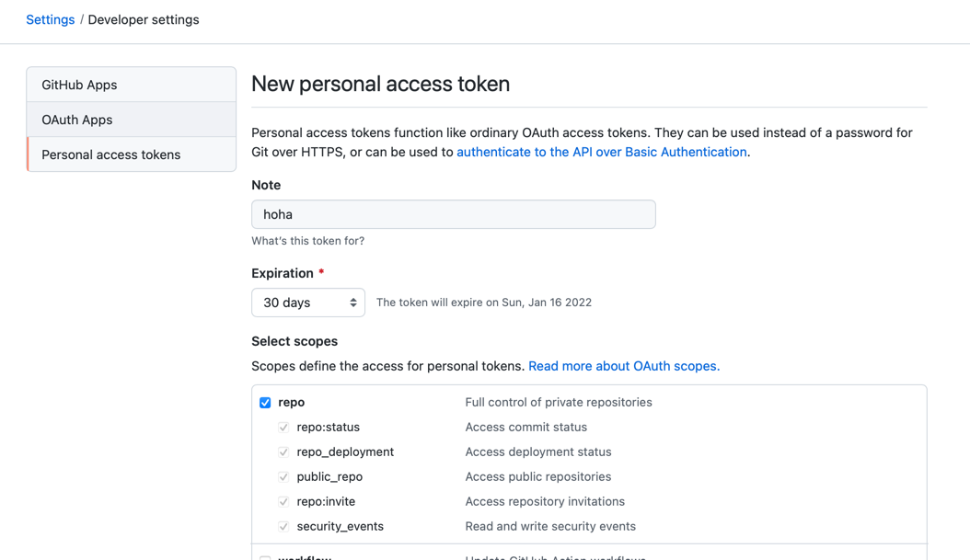
Task: Click the security_events label text
Action: click(340, 527)
